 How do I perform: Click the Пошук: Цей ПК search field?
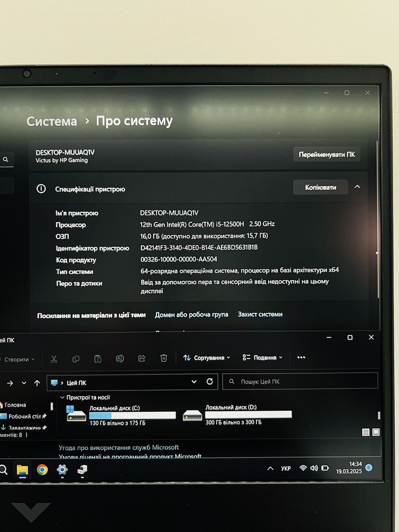[300, 381]
